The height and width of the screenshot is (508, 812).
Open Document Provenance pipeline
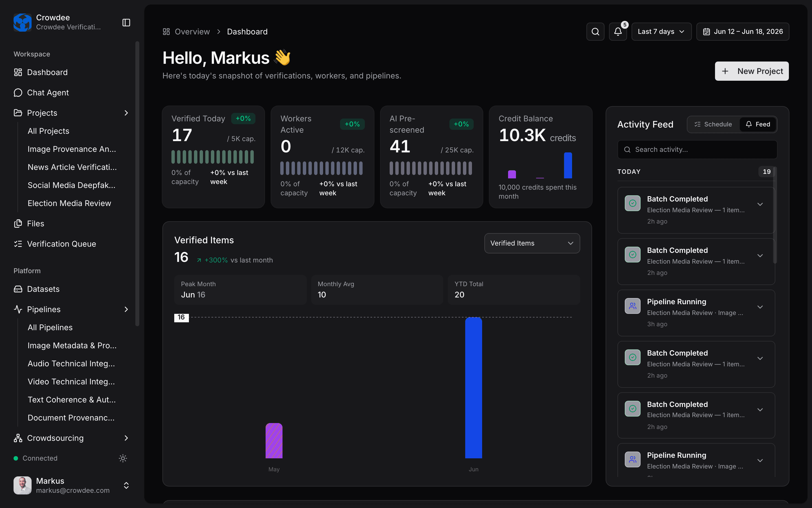point(71,418)
